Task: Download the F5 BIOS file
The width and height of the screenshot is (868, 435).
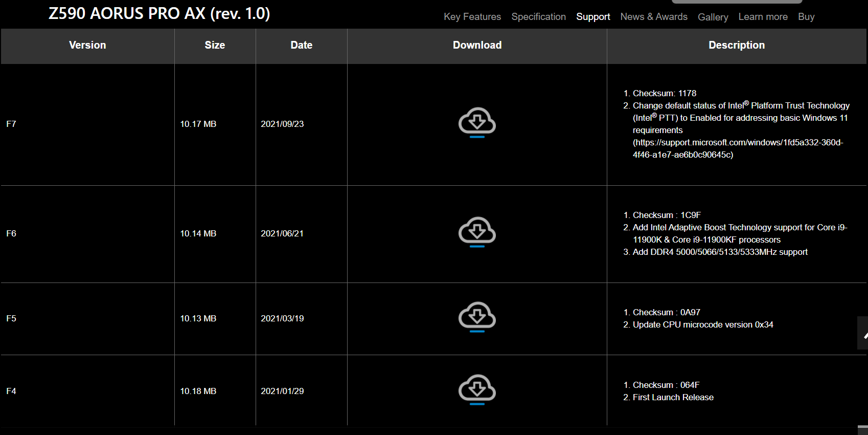Action: click(477, 317)
